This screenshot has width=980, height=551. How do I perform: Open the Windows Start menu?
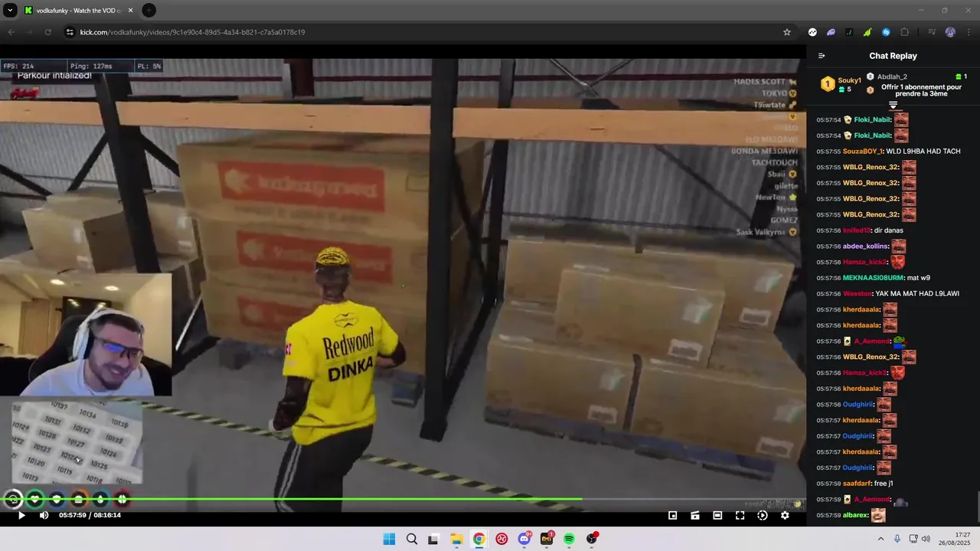(389, 539)
